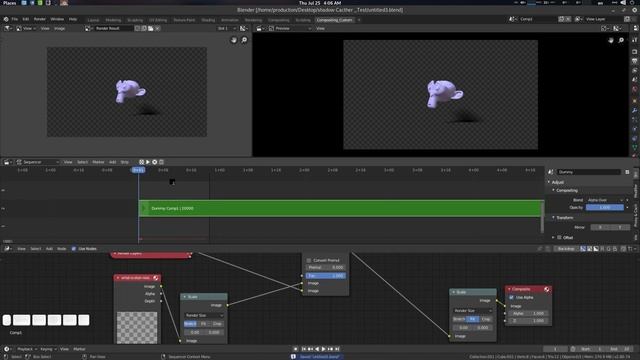Click the zoom magnifier icon in the sequencer Preview
This screenshot has width=640, height=360.
[621, 40]
